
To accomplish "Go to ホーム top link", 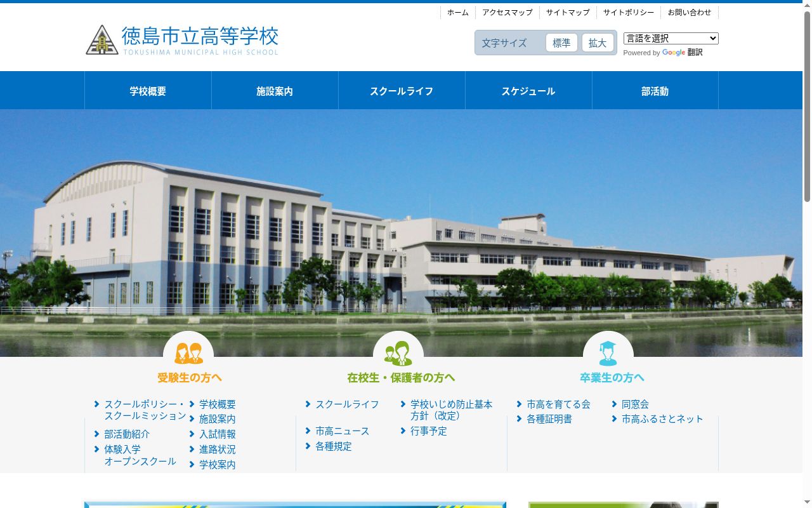I will (x=457, y=13).
